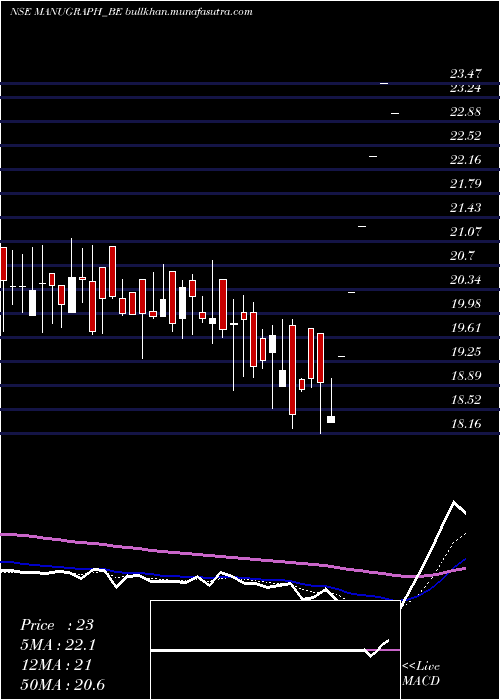Select the 22.16 price level label
Screen dimensions: 500x700
465,160
